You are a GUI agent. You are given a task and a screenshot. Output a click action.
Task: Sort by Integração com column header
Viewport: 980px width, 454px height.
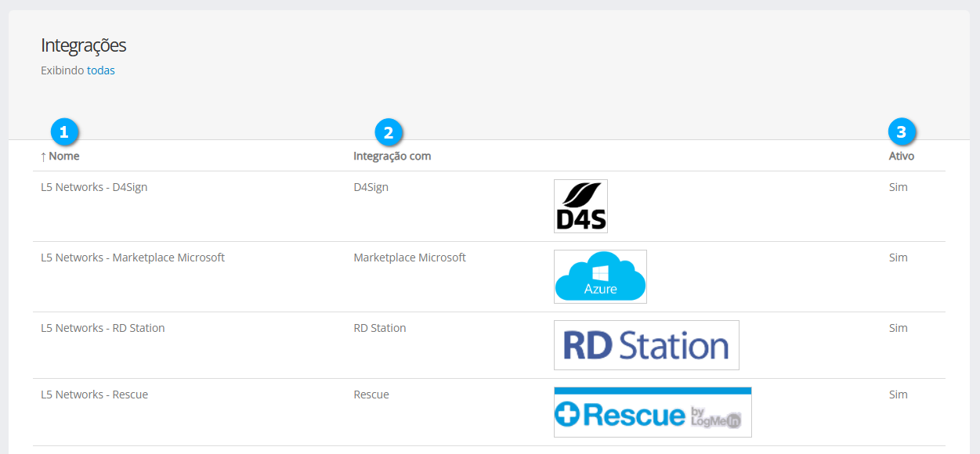[x=392, y=156]
